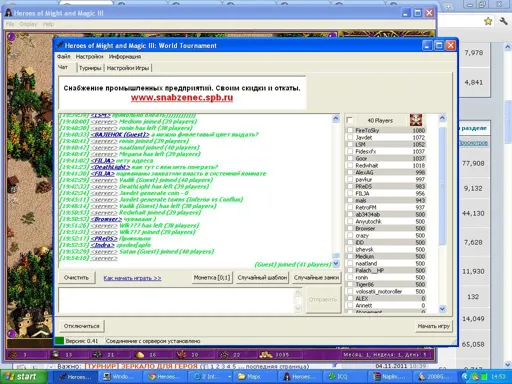Show hidden system tray icons arrow
The height and width of the screenshot is (384, 512).
tap(465, 377)
